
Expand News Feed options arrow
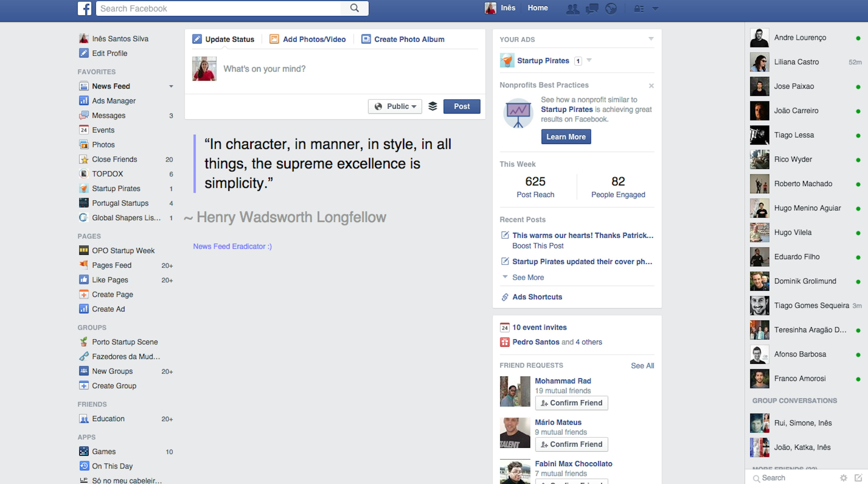click(x=171, y=86)
